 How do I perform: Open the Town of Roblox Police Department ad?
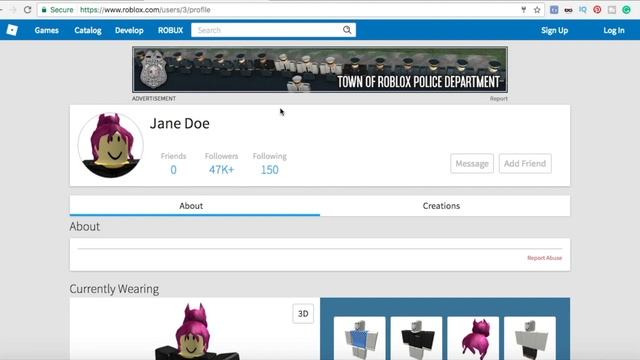[x=320, y=69]
